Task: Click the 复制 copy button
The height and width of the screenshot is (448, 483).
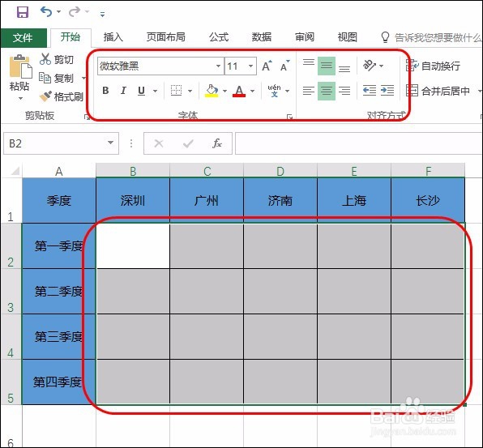Action: click(x=57, y=79)
